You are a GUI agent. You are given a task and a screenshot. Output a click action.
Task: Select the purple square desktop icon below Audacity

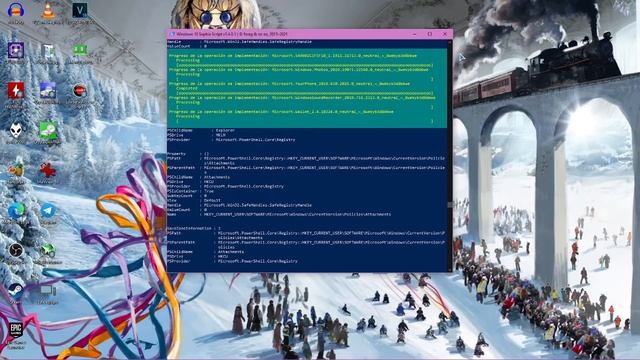tap(16, 51)
